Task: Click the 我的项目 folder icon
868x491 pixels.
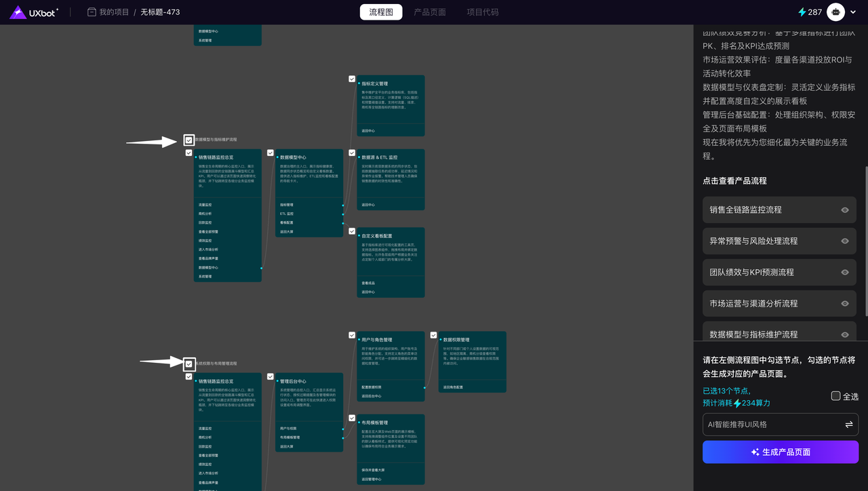Action: 92,12
